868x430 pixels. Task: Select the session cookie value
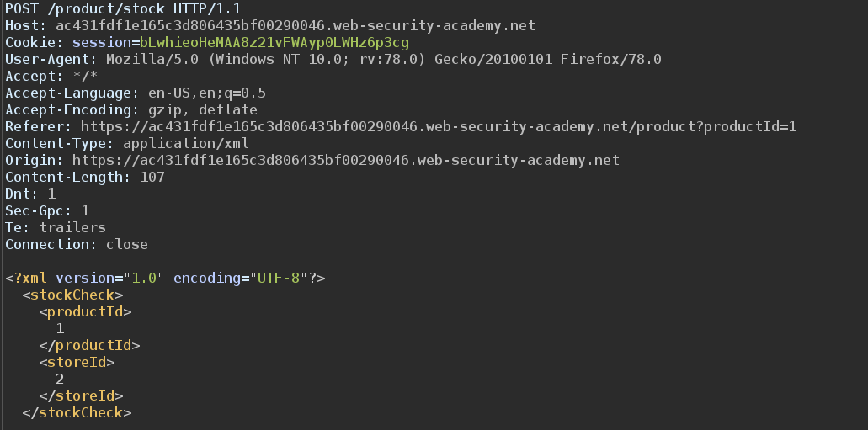274,43
